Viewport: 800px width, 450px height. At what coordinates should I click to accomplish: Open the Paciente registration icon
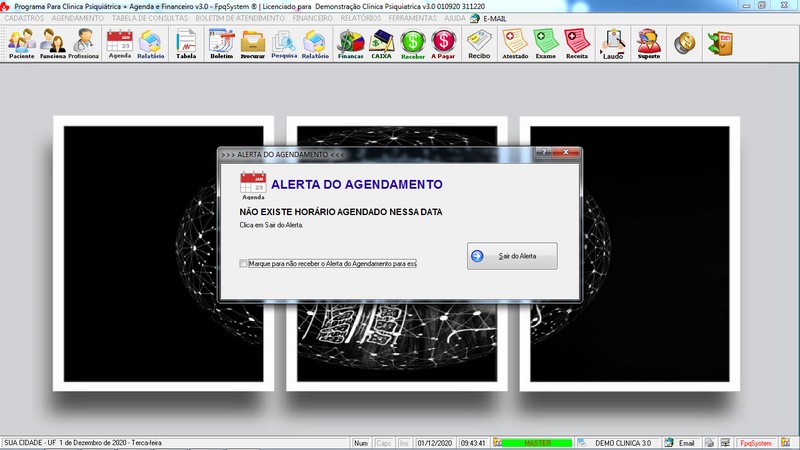[x=22, y=44]
